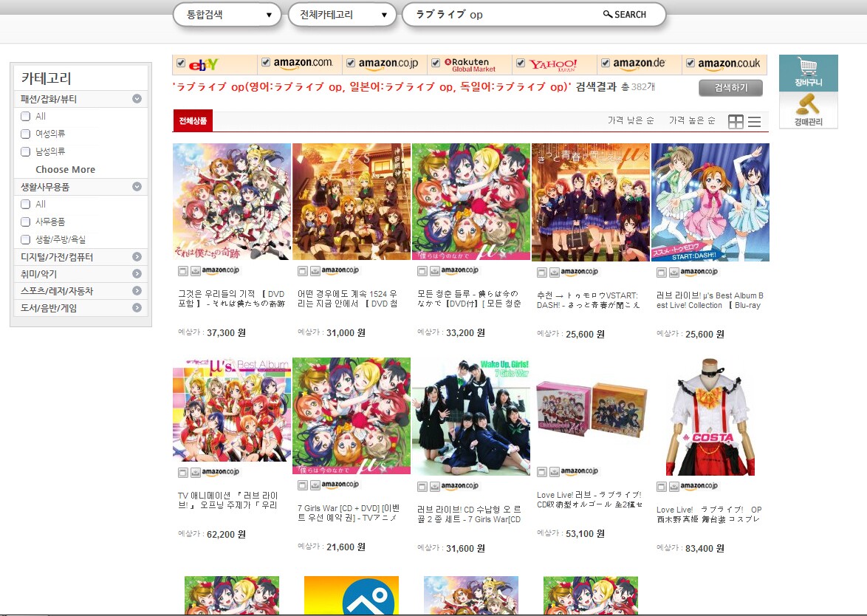Check All under 패션/잡화/뷰티

[25, 116]
